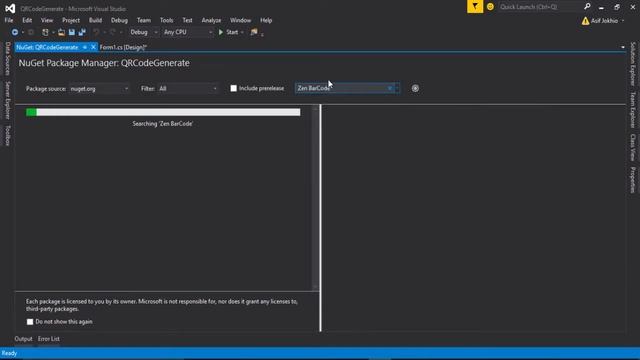The height and width of the screenshot is (360, 640).
Task: Click the Find in Files toolbar icon
Action: click(x=254, y=32)
